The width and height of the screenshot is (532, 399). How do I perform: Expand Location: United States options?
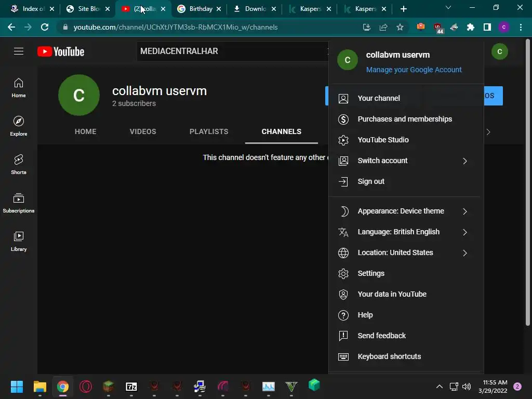406,253
